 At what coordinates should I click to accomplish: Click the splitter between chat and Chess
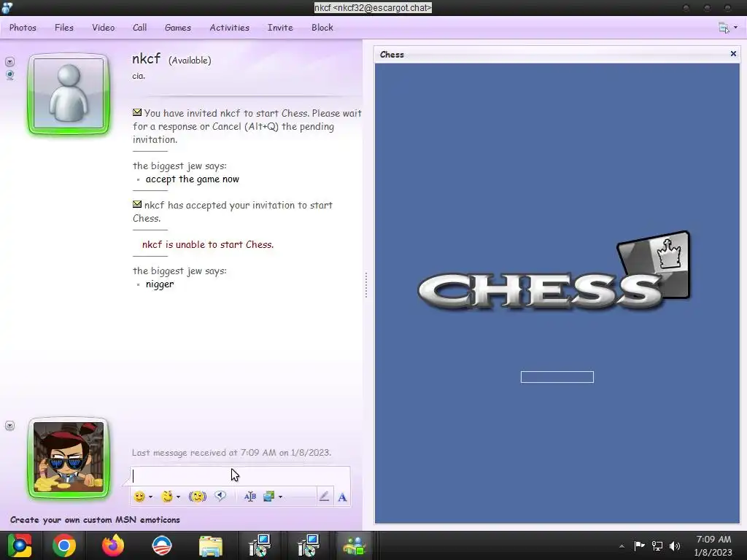pyautogui.click(x=366, y=285)
